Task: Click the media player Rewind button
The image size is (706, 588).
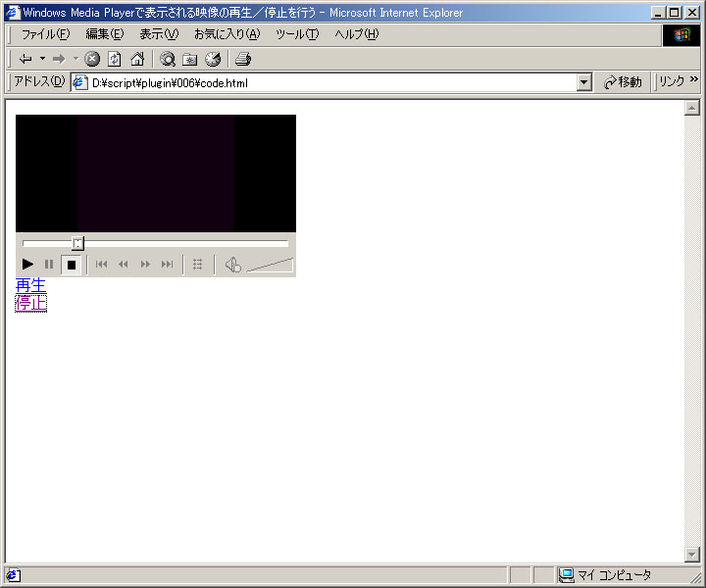Action: point(124,264)
